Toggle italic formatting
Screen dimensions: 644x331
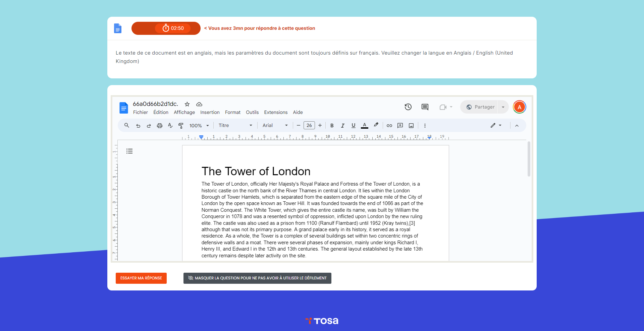342,126
